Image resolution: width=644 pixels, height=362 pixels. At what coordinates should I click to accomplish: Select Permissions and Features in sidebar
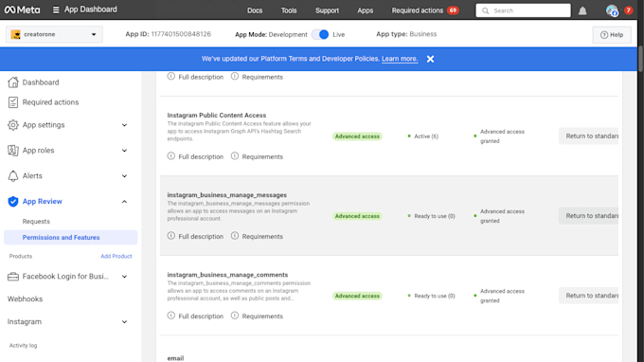71,238
